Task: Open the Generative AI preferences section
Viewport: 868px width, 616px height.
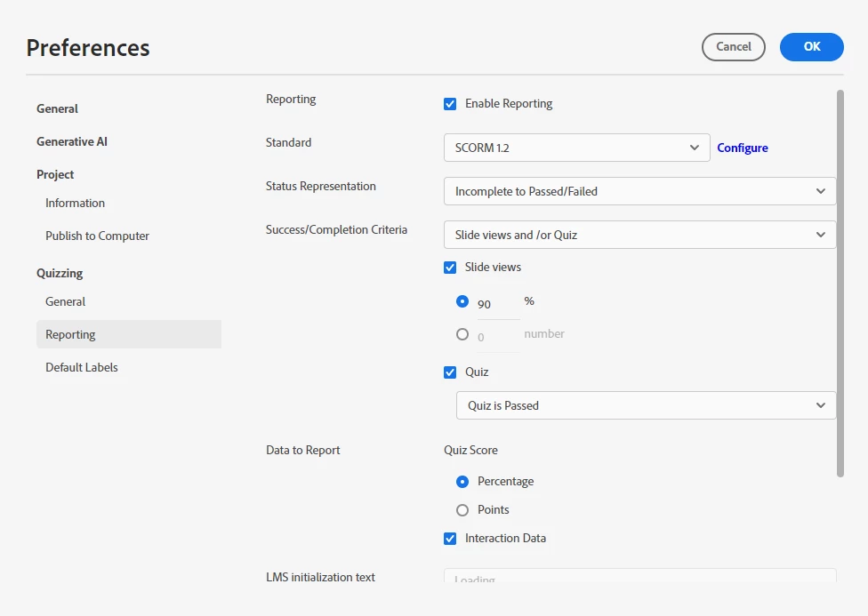Action: [72, 142]
